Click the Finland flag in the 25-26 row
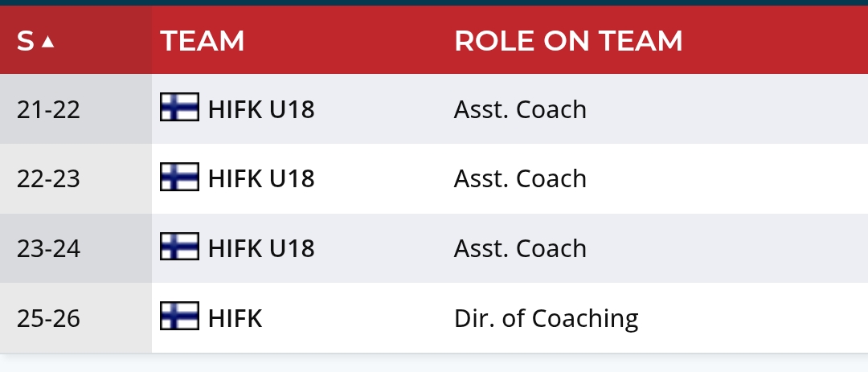Image resolution: width=868 pixels, height=372 pixels. point(179,317)
